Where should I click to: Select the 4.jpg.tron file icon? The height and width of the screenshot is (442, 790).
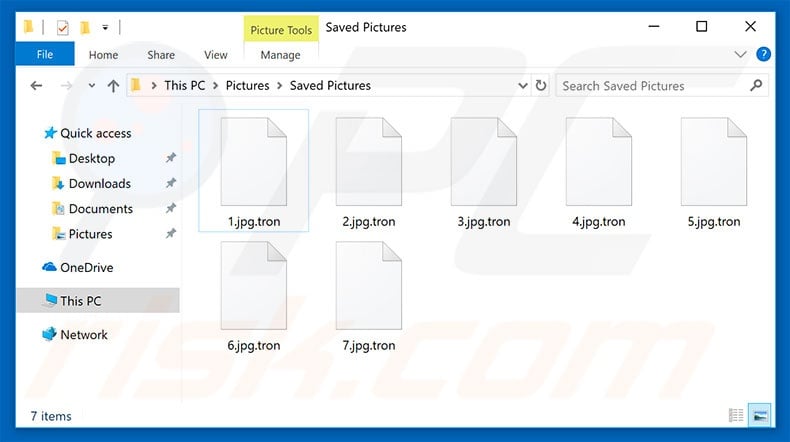coord(599,161)
